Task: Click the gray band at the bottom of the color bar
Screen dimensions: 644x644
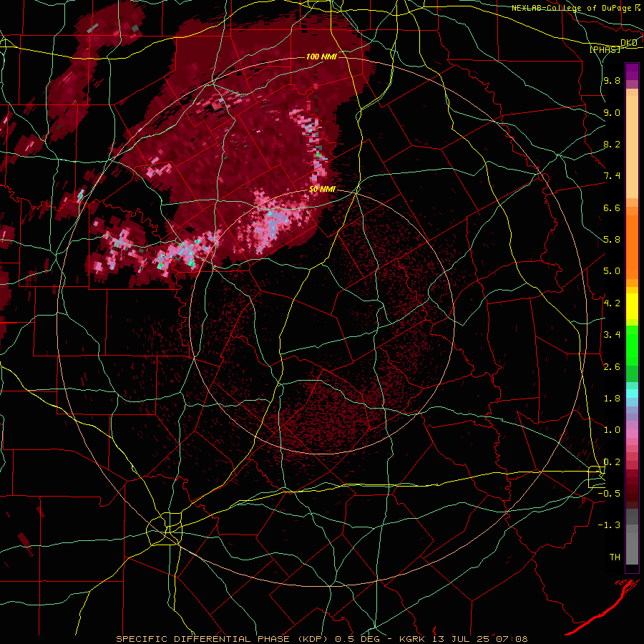Action: coord(632,548)
